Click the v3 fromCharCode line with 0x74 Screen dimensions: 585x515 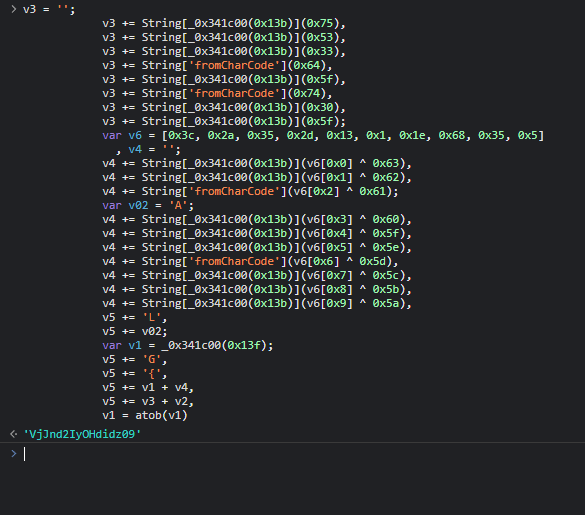click(218, 93)
